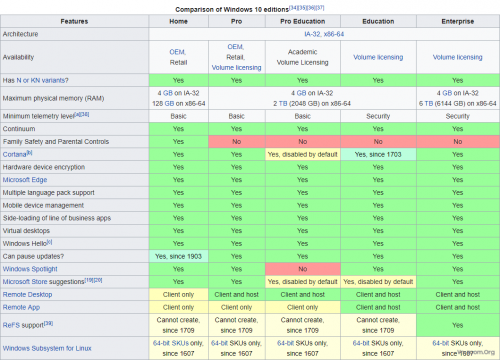Viewport: 500px width, 360px height.
Task: Click 'Yes, disabled by default' in Cortana row
Action: coord(303,155)
